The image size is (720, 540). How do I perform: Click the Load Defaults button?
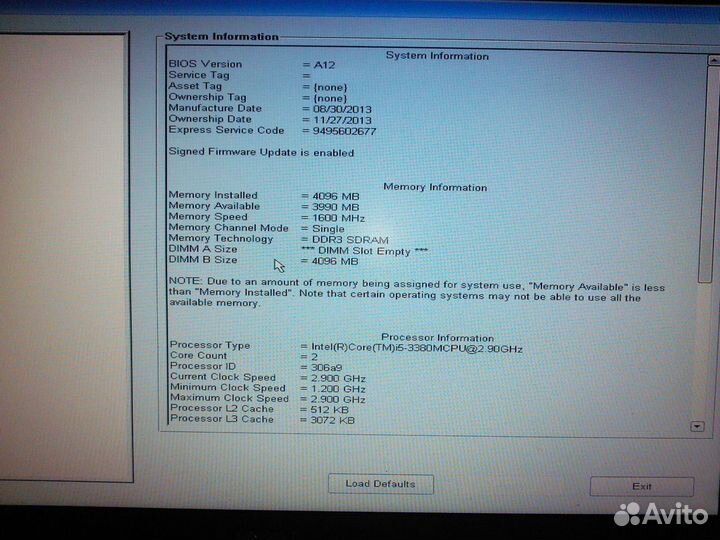381,484
